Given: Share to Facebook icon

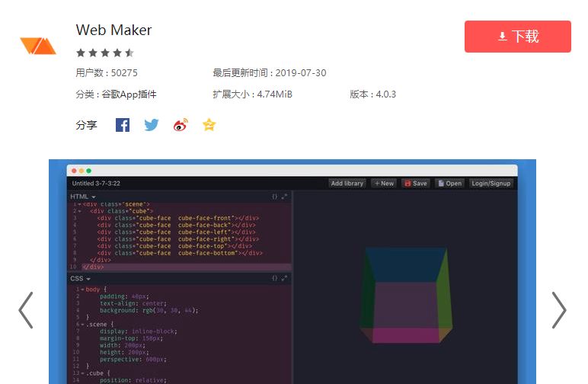Looking at the screenshot, I should (123, 125).
